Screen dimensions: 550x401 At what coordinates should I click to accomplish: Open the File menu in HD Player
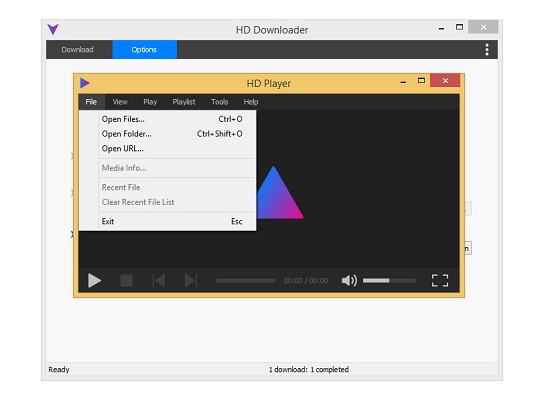pos(91,102)
